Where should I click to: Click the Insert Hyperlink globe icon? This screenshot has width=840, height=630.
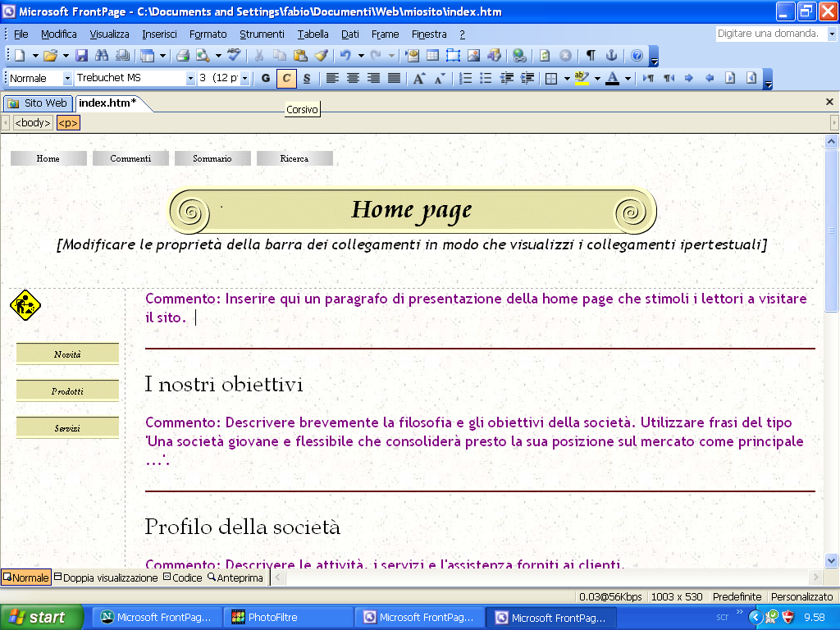point(519,55)
